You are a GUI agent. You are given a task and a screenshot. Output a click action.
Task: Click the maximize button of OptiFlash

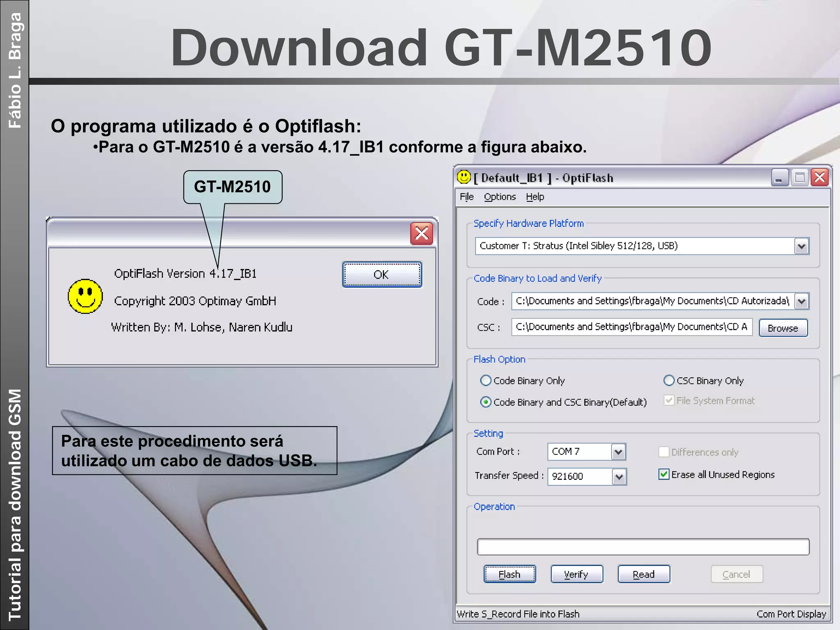pos(799,178)
